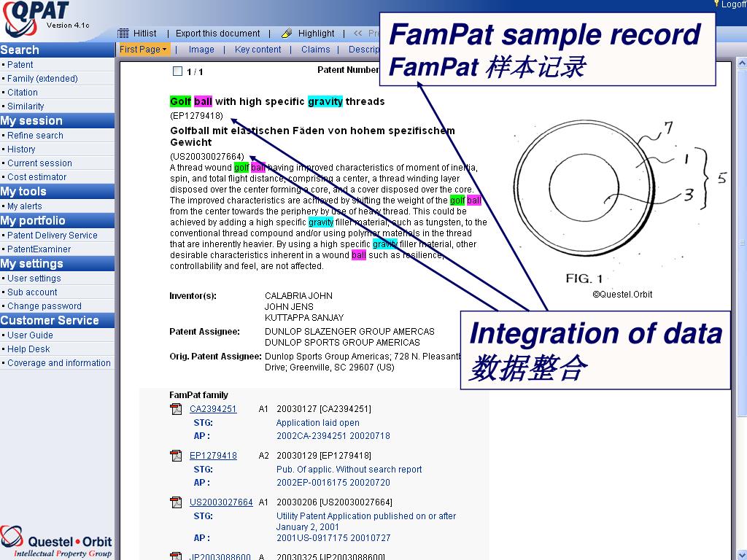Open Hitlist from the toolbar
The height and width of the screenshot is (560, 747).
click(145, 34)
